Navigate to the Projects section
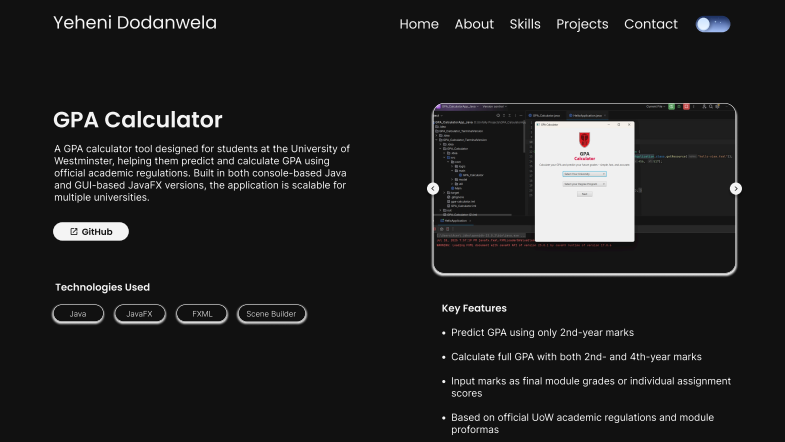Image resolution: width=785 pixels, height=442 pixels. click(x=582, y=24)
